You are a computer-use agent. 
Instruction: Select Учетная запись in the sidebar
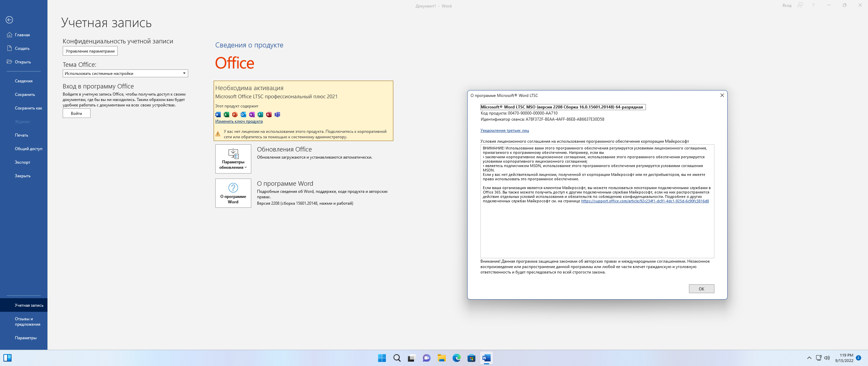pos(24,305)
